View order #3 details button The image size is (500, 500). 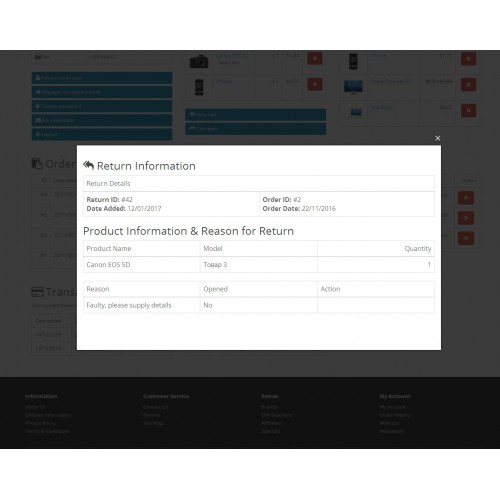click(466, 218)
